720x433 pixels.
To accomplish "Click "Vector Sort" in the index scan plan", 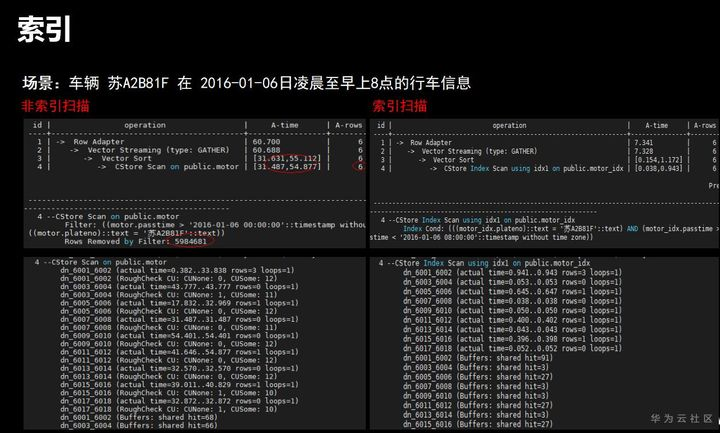I will (x=453, y=160).
